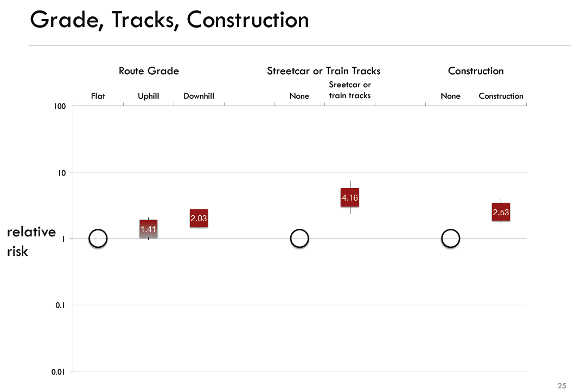575x392 pixels.
Task: Click the 'Sreetcar or train tracks' axis label
Action: tap(350, 90)
